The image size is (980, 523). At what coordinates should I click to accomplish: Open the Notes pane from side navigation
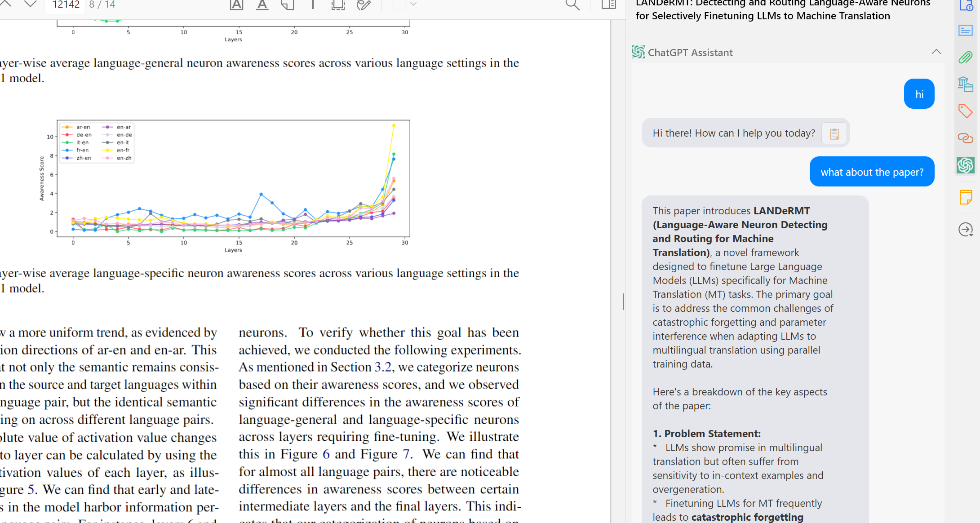click(966, 197)
